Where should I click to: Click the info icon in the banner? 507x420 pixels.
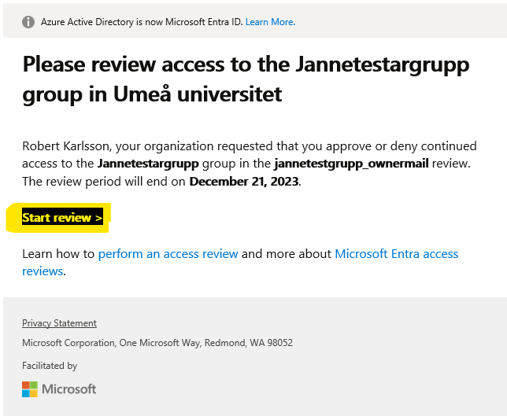coord(28,22)
